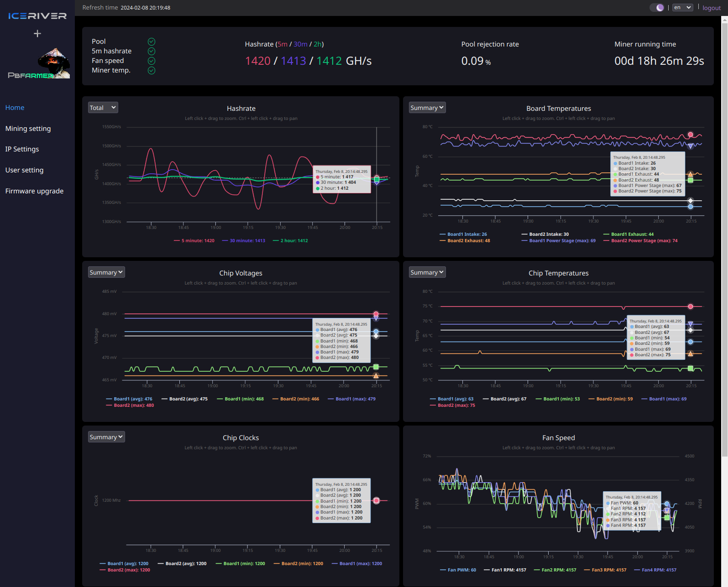Open the Board Temperatures Summary dropdown
The height and width of the screenshot is (587, 728).
click(x=427, y=108)
